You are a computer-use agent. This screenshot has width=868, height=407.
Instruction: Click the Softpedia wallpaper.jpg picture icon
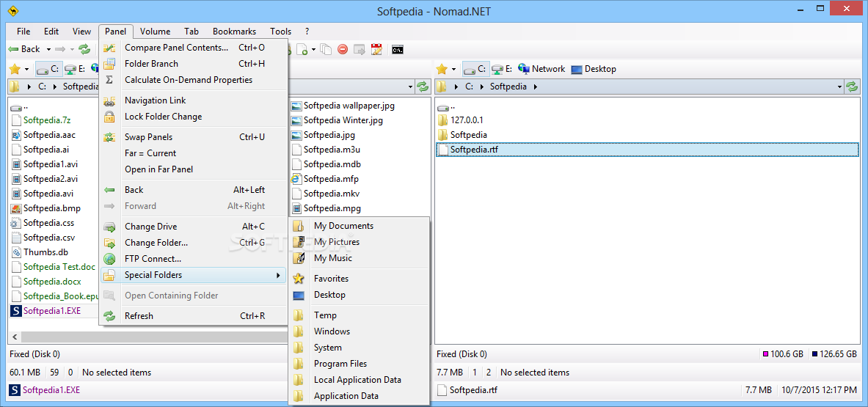pyautogui.click(x=296, y=106)
